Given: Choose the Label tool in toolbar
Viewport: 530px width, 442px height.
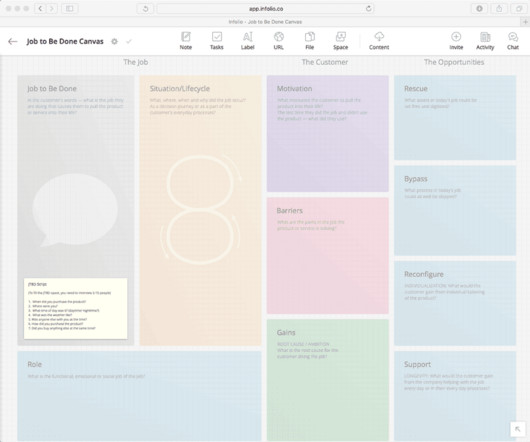Looking at the screenshot, I should click(247, 41).
